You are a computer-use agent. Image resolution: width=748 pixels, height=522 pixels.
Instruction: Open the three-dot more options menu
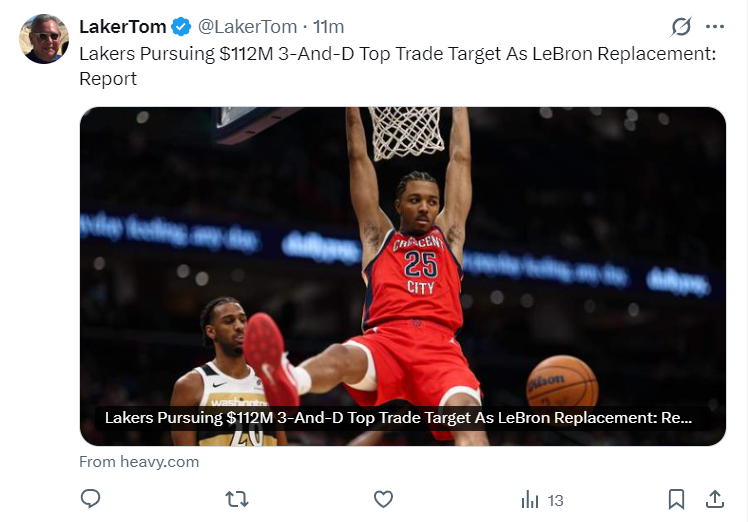pyautogui.click(x=714, y=27)
